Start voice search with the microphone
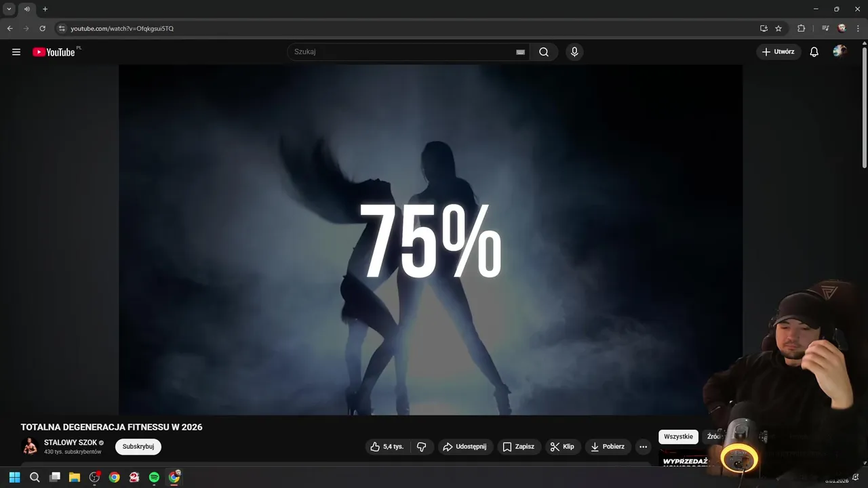This screenshot has height=488, width=868. [x=574, y=52]
